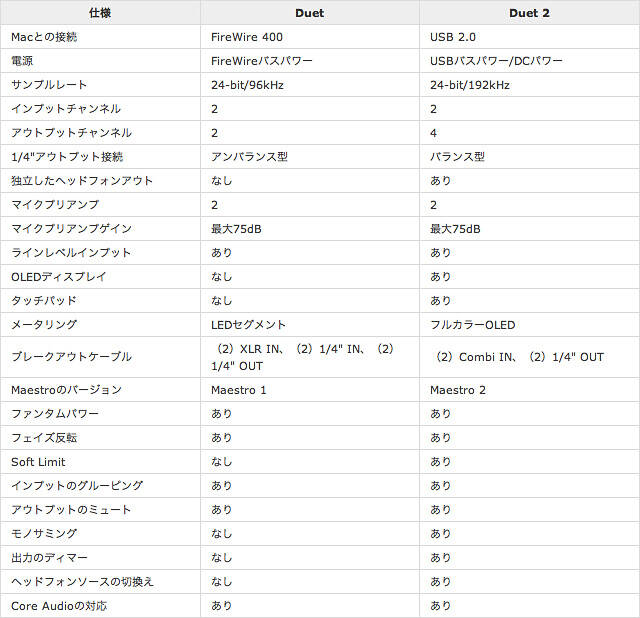640x618 pixels.
Task: Click the "Soft Limit" row label
Action: point(36,462)
